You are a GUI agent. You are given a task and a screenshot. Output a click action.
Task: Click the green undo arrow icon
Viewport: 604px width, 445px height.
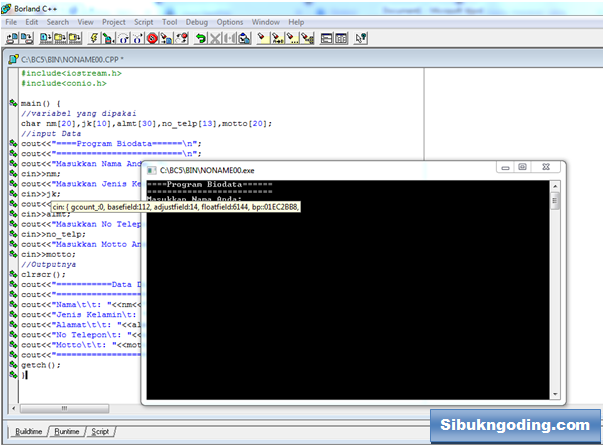click(x=200, y=38)
